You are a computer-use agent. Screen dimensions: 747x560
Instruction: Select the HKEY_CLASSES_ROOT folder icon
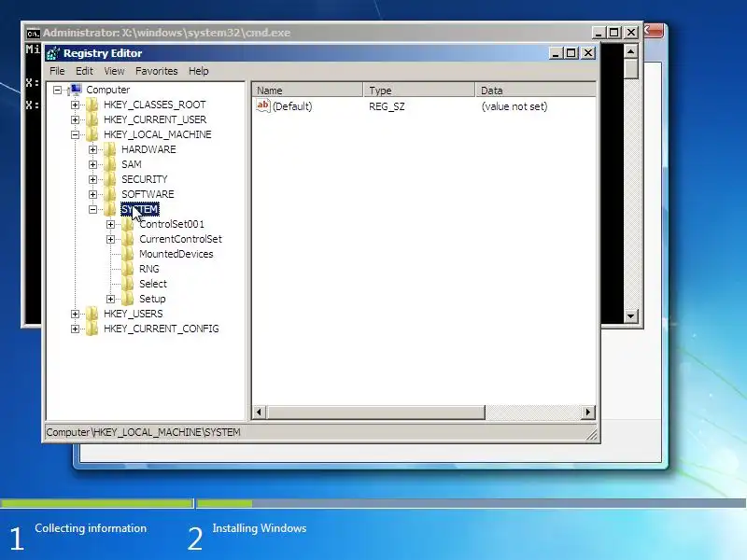tap(92, 105)
